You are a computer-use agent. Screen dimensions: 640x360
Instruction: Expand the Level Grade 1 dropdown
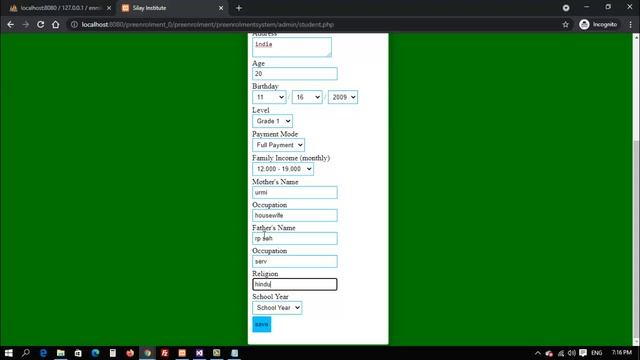point(272,121)
